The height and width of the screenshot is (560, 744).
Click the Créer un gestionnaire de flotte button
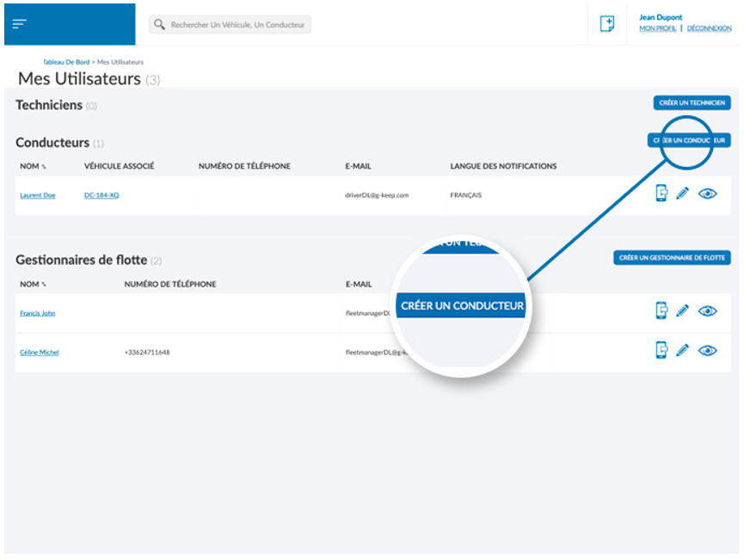[x=672, y=257]
